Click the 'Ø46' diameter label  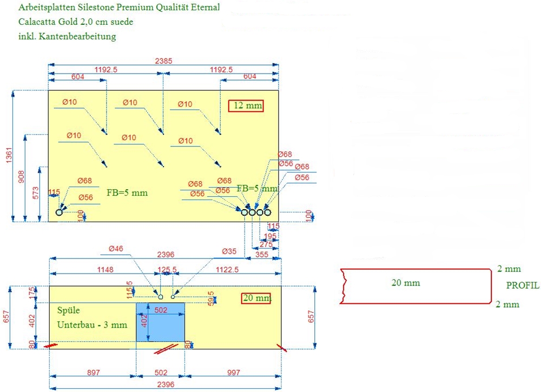(x=116, y=249)
